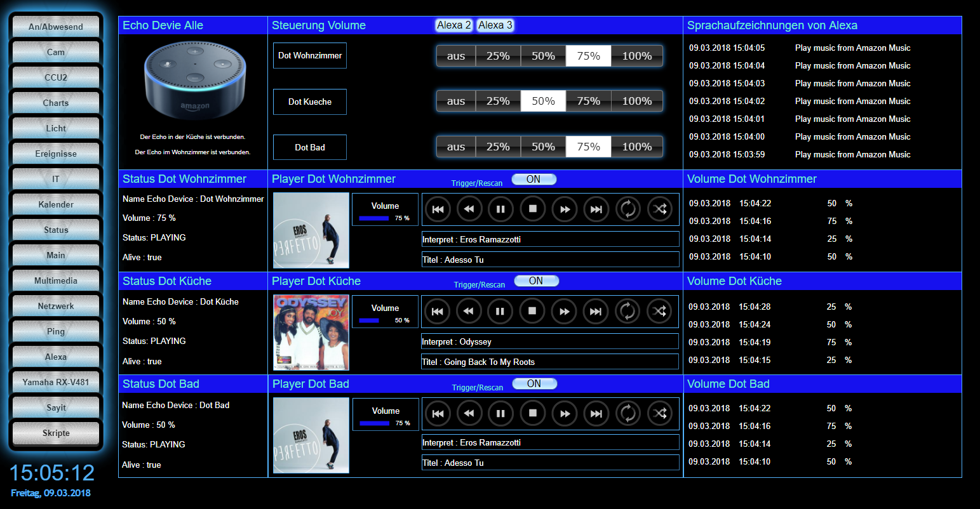Toggle repeat on Dot Küche player

click(x=628, y=311)
